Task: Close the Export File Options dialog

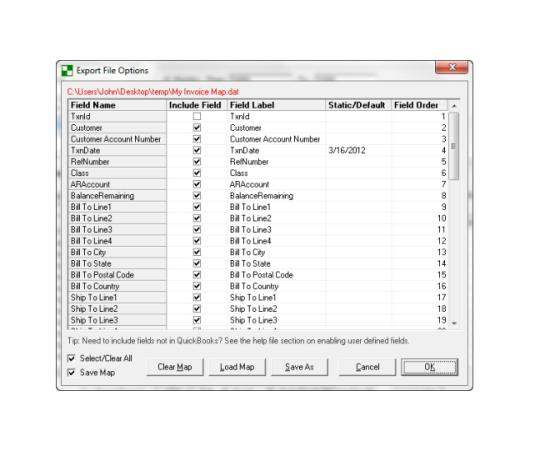Action: coord(451,67)
